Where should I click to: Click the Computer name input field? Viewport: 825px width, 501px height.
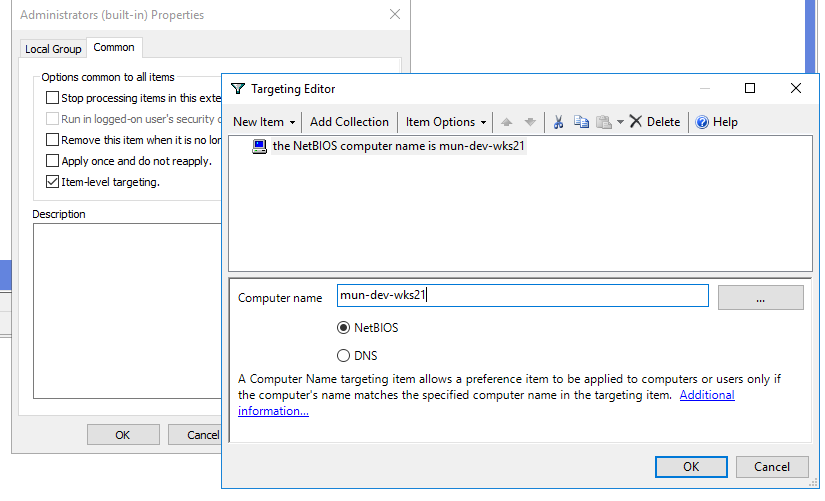522,296
